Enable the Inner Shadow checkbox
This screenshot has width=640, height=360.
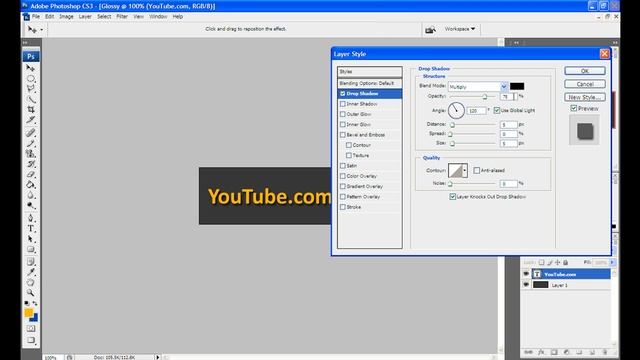click(342, 104)
